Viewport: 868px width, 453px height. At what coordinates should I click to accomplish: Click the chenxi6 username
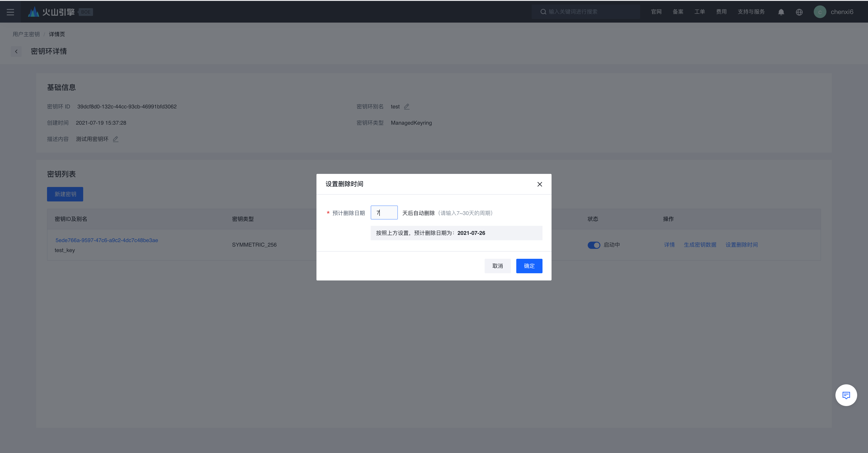coord(842,12)
